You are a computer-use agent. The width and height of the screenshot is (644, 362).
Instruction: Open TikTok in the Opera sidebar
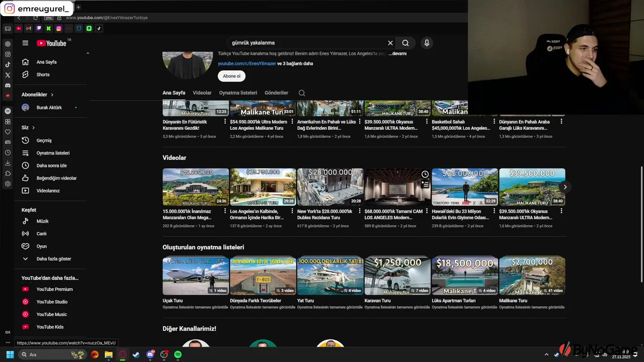pyautogui.click(x=8, y=64)
